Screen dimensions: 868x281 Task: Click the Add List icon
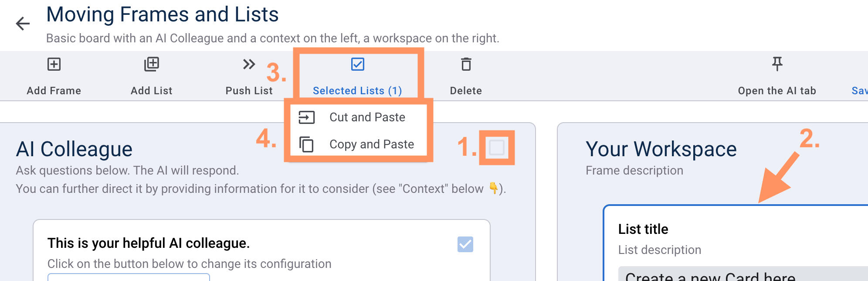[x=152, y=65]
